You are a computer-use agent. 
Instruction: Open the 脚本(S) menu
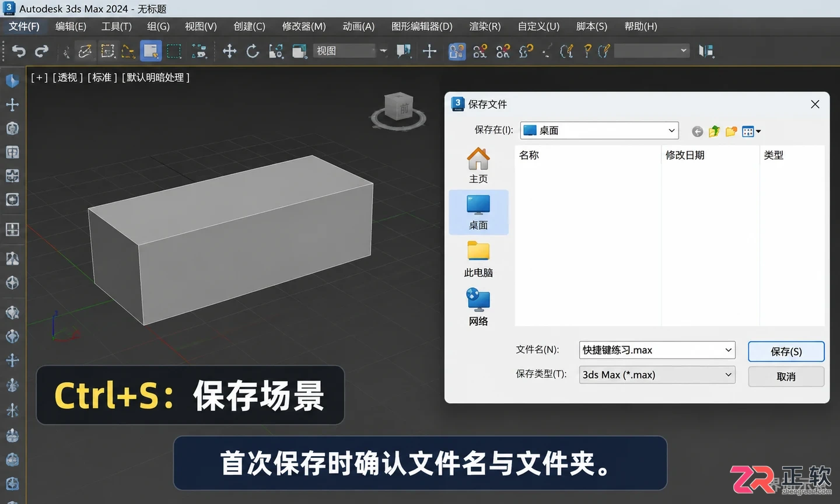click(x=591, y=26)
